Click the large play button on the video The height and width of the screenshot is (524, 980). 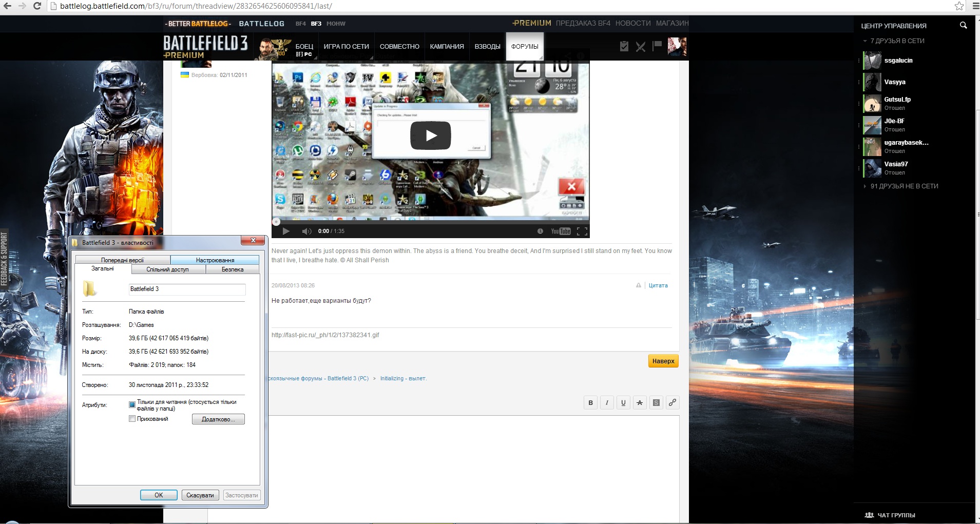point(430,135)
